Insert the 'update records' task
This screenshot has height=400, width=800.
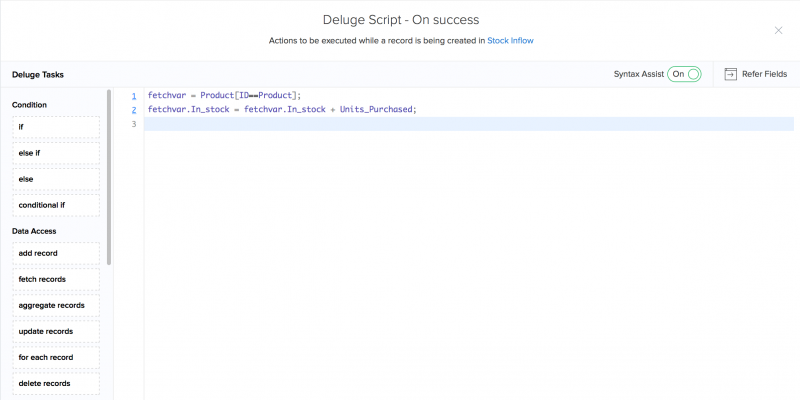coord(56,331)
